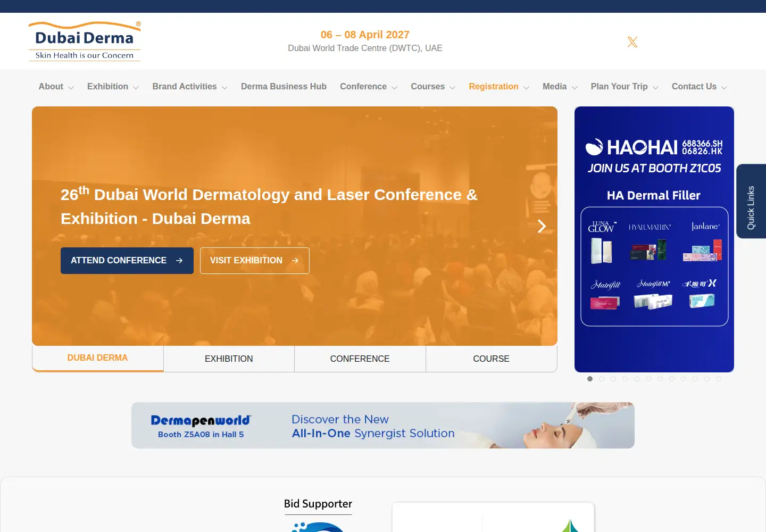Click arrow icon inside Visit Exhibition button
The height and width of the screenshot is (532, 766).
pyautogui.click(x=295, y=261)
